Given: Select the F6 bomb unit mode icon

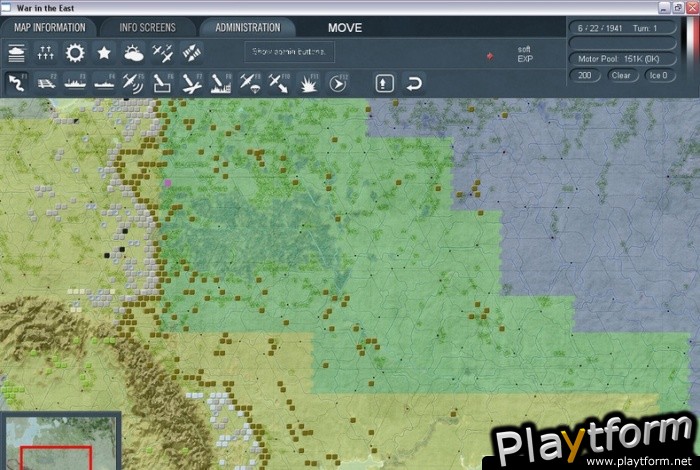Looking at the screenshot, I should point(162,83).
